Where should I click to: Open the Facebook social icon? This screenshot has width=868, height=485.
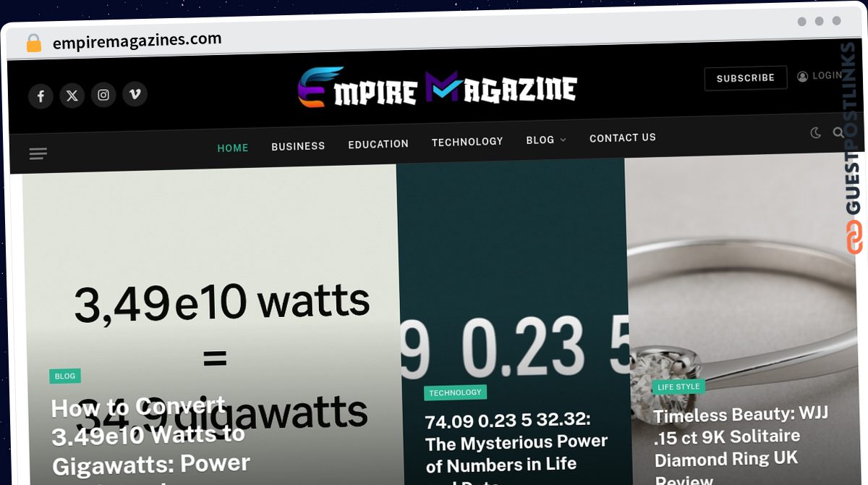pyautogui.click(x=41, y=96)
